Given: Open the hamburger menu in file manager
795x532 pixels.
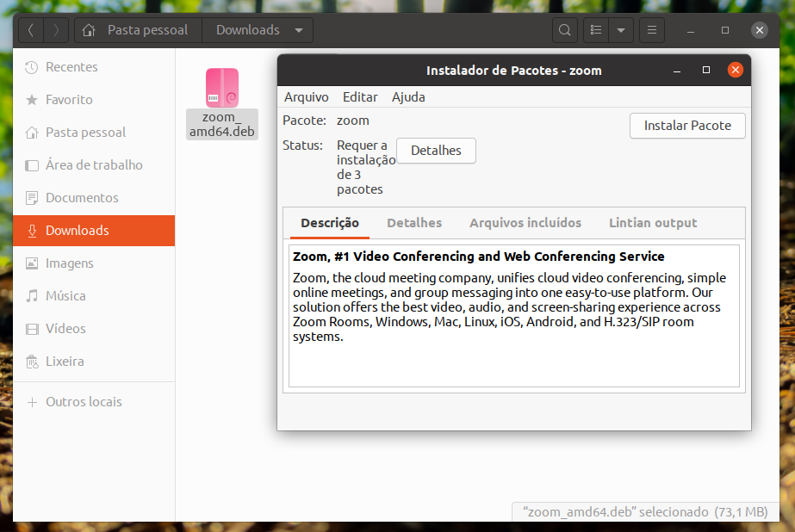Looking at the screenshot, I should (x=652, y=30).
